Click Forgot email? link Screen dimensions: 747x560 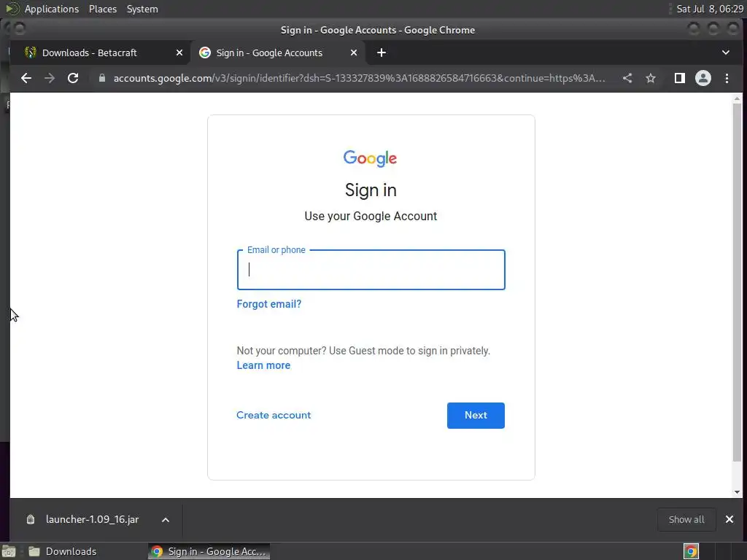tap(269, 304)
